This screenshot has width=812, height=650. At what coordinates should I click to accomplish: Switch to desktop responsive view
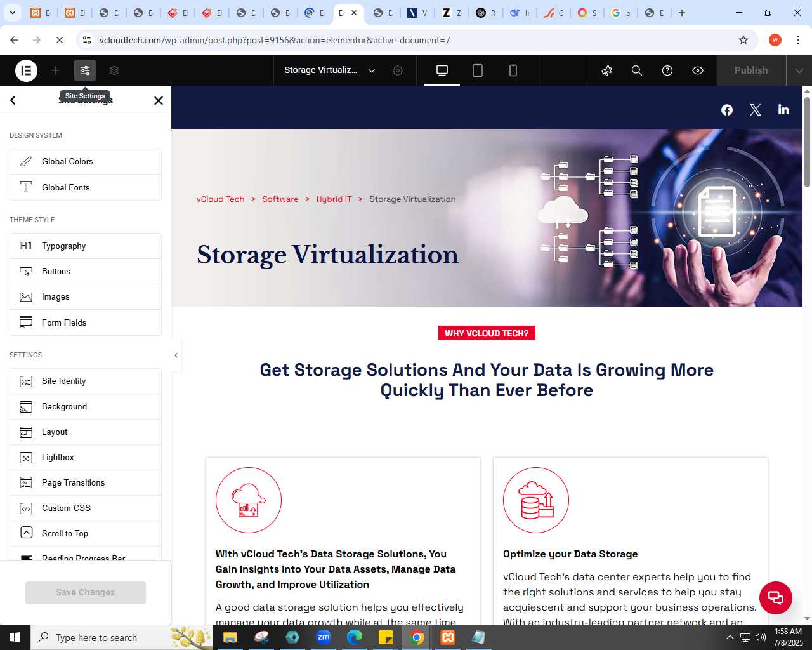(x=442, y=70)
